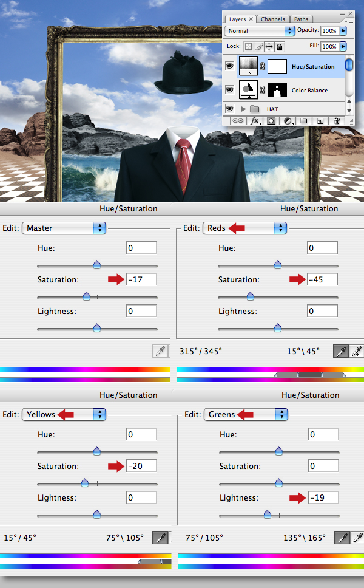The image size is (364, 588).
Task: Delete layer trash icon
Action: (x=337, y=121)
